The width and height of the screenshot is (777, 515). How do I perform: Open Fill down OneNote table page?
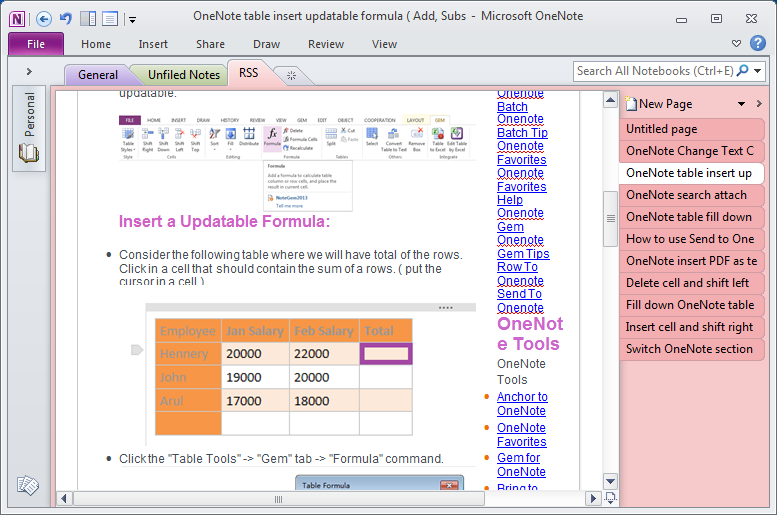coord(691,305)
